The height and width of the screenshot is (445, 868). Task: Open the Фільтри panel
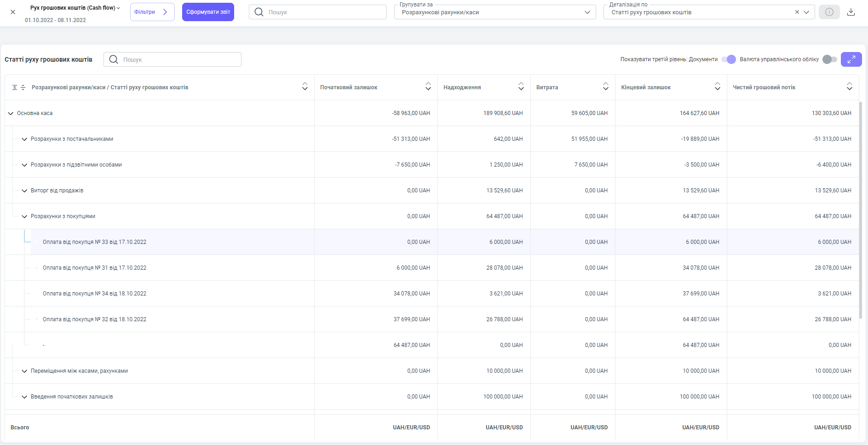point(152,12)
